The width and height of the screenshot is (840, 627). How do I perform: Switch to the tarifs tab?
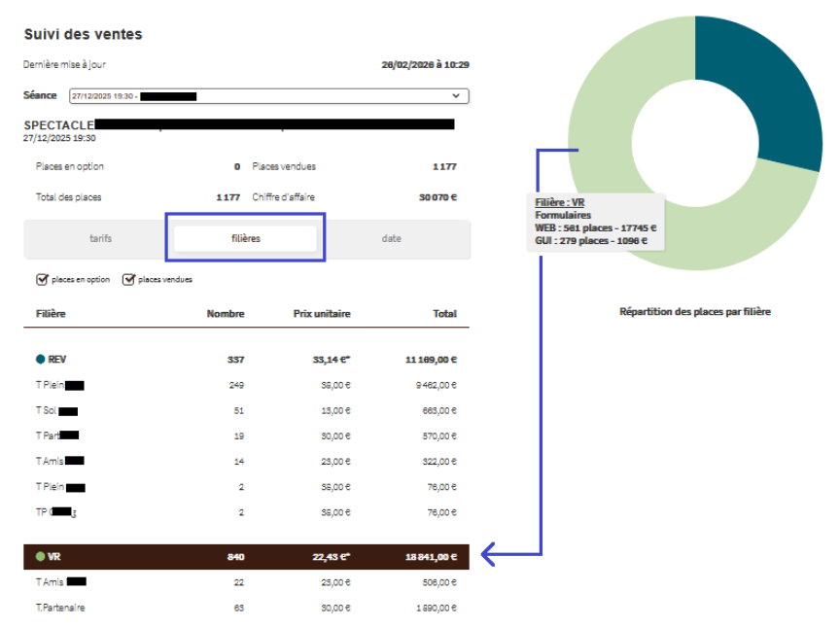(100, 239)
